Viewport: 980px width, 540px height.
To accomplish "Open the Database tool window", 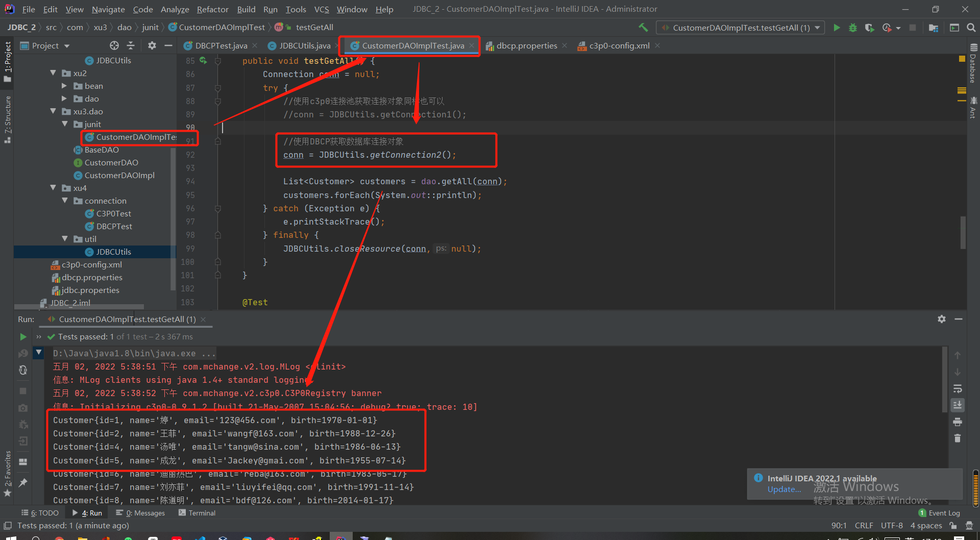I will click(x=973, y=63).
